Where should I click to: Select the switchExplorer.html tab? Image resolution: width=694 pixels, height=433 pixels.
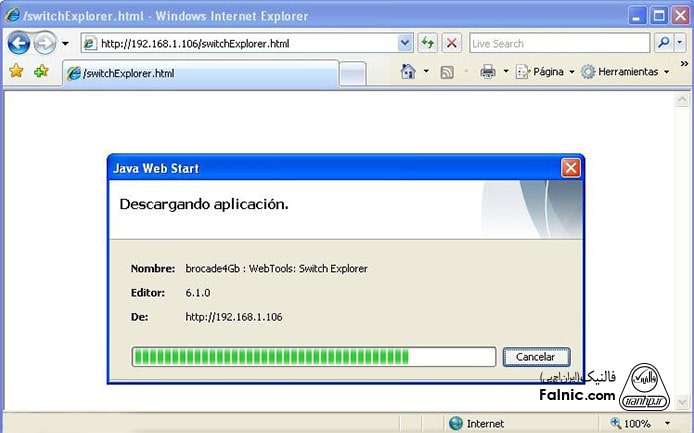pyautogui.click(x=200, y=73)
